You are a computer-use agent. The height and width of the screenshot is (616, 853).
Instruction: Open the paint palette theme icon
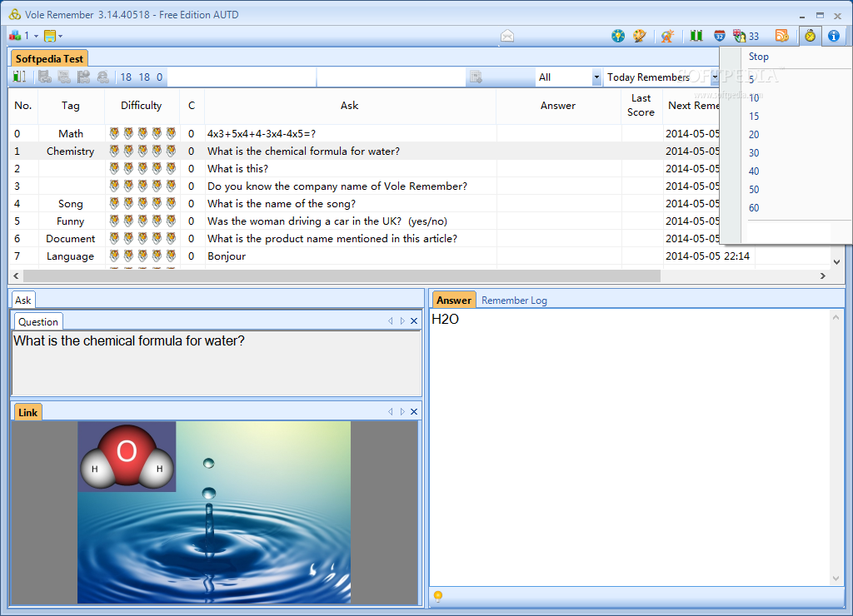(x=639, y=36)
